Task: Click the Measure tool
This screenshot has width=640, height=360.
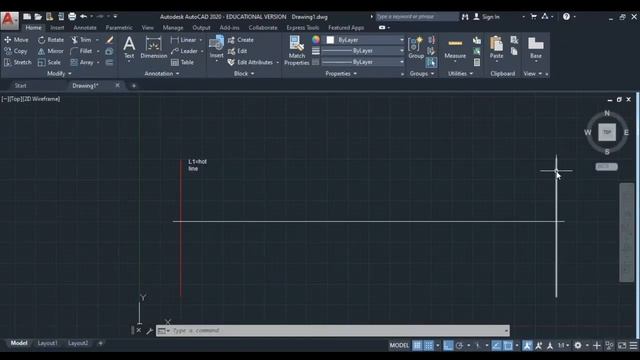Action: coord(455,48)
